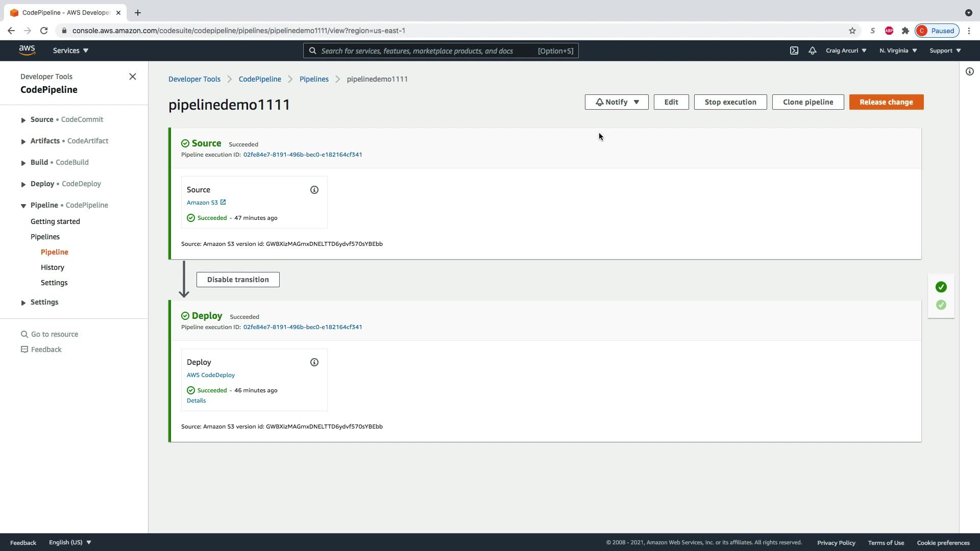980x551 pixels.
Task: Bookmark this page with the star icon
Action: tap(852, 31)
